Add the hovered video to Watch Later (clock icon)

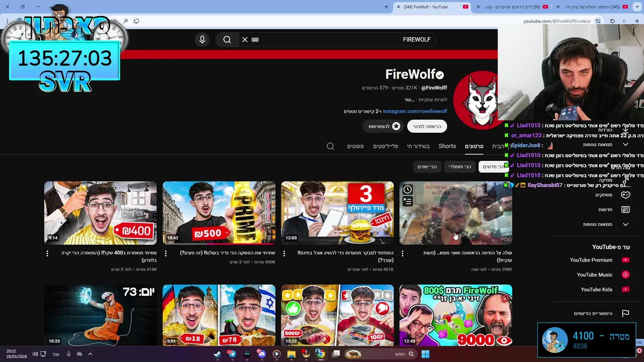pyautogui.click(x=408, y=190)
